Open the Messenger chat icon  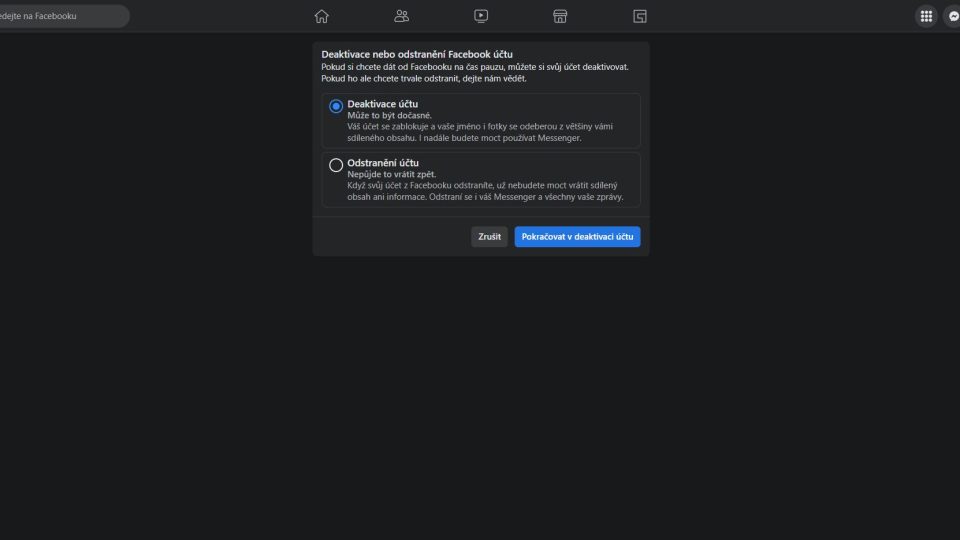[x=953, y=16]
